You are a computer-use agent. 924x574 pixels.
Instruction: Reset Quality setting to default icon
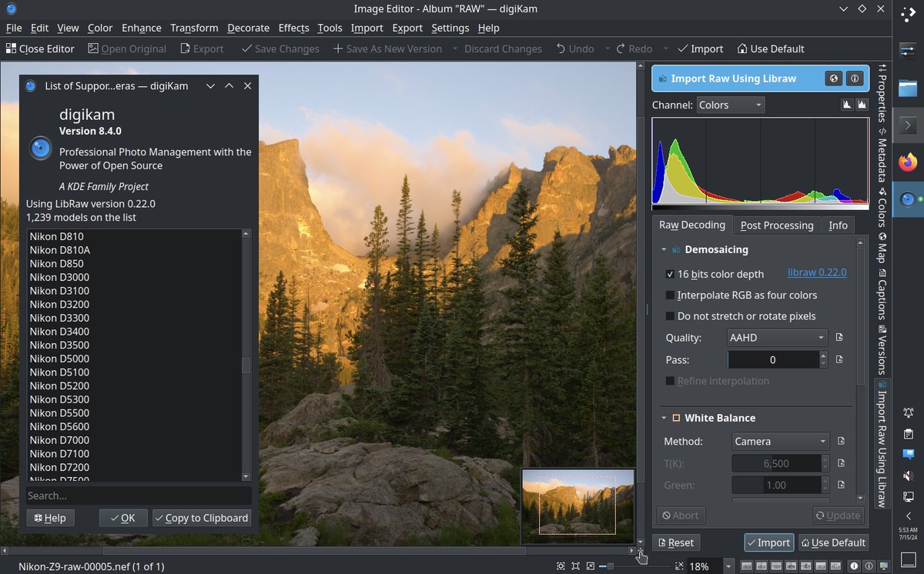tap(839, 337)
